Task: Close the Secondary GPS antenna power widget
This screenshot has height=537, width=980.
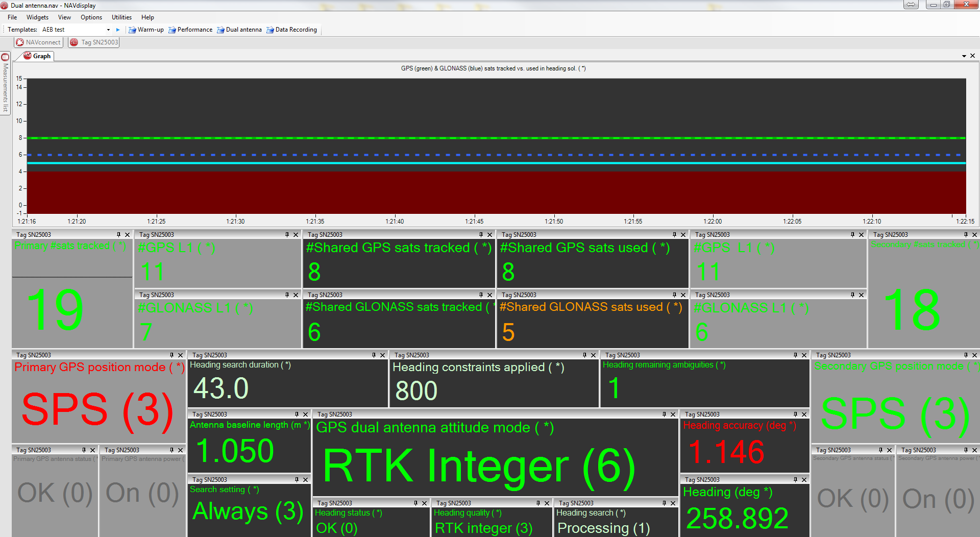Action: (x=974, y=450)
